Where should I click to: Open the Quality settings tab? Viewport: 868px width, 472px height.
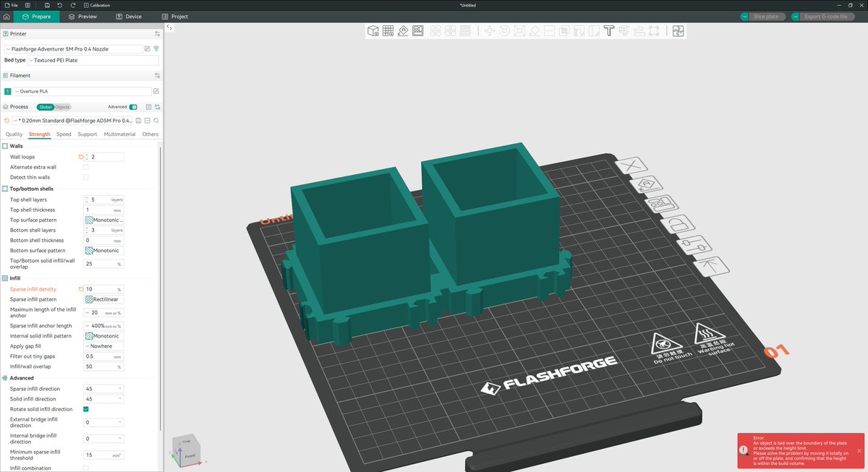[x=14, y=134]
